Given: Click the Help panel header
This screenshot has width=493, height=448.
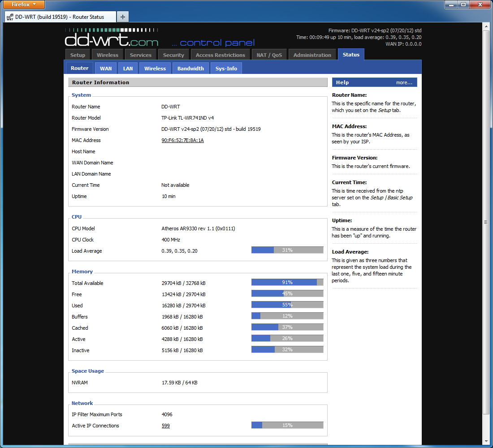Looking at the screenshot, I should [375, 82].
